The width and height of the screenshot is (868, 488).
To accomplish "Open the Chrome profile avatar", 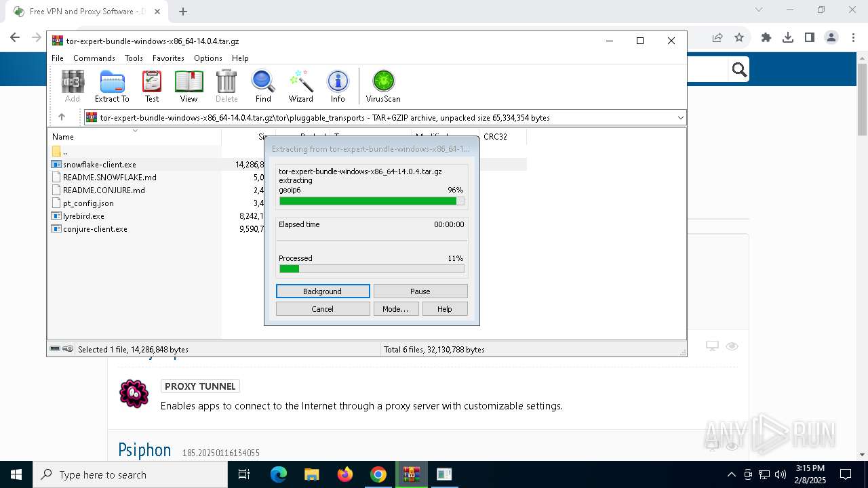I will 831,37.
